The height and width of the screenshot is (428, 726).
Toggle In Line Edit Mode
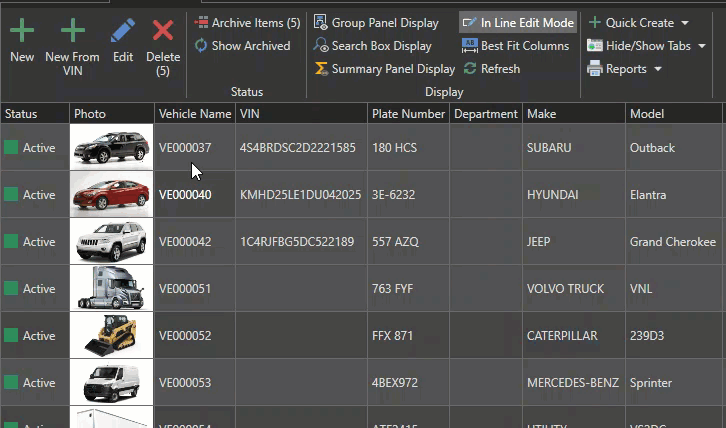517,22
